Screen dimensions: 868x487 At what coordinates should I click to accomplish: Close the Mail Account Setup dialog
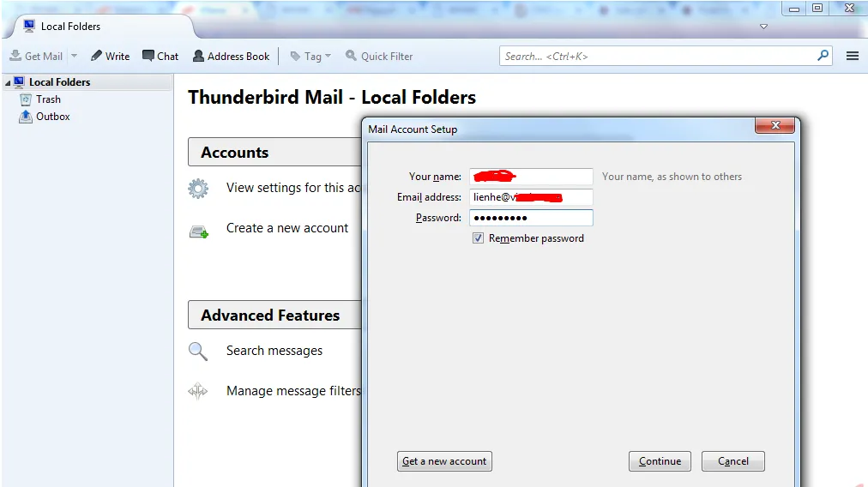click(x=775, y=126)
